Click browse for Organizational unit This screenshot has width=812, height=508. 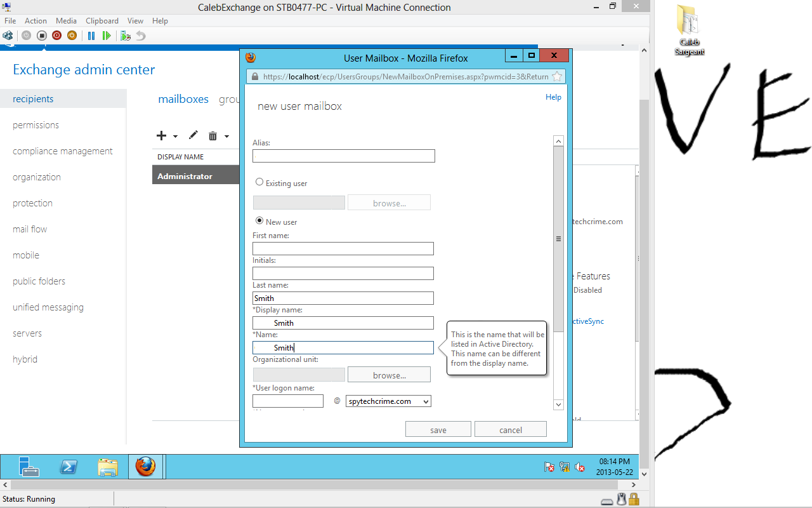[389, 375]
